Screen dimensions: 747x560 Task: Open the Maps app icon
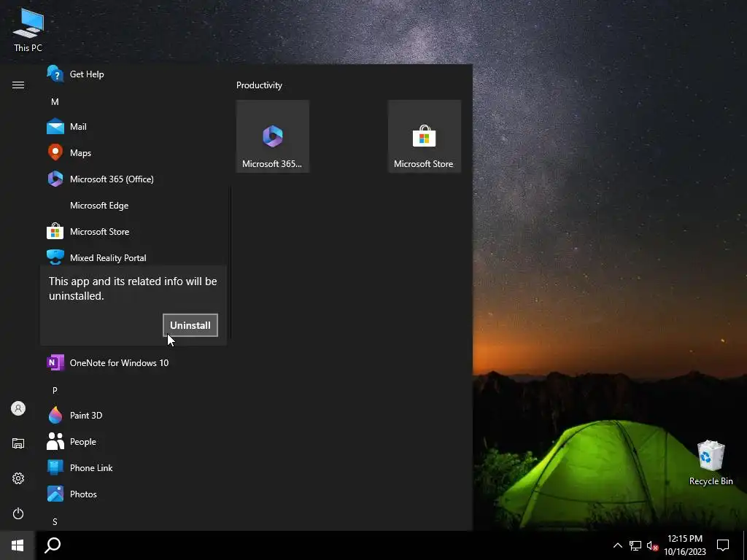click(x=55, y=153)
